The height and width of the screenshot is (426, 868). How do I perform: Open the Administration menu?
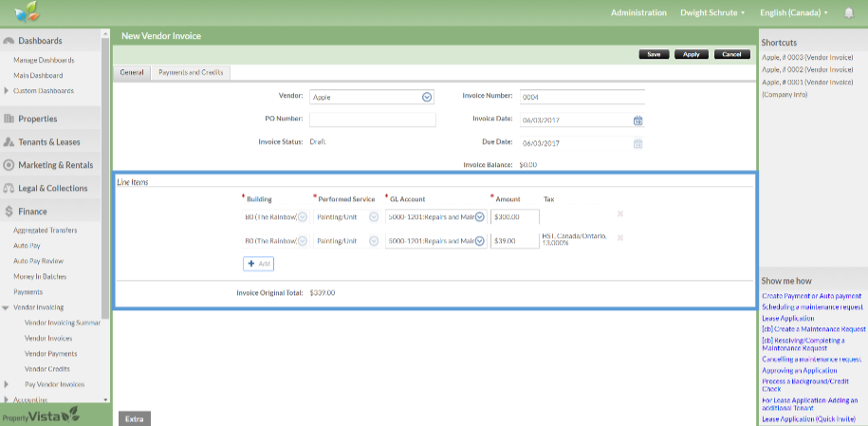pos(638,12)
